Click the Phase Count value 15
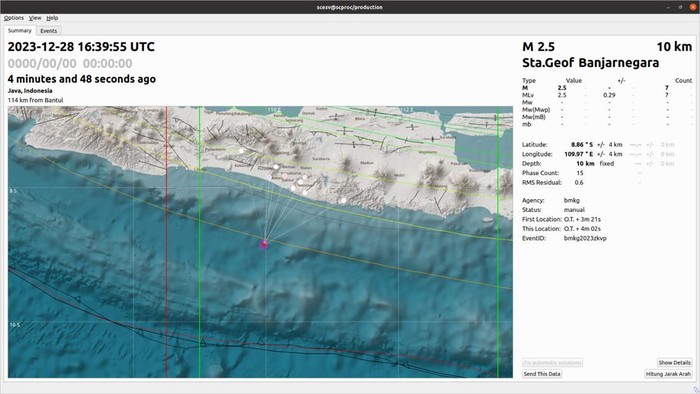The height and width of the screenshot is (394, 700). pyautogui.click(x=579, y=173)
